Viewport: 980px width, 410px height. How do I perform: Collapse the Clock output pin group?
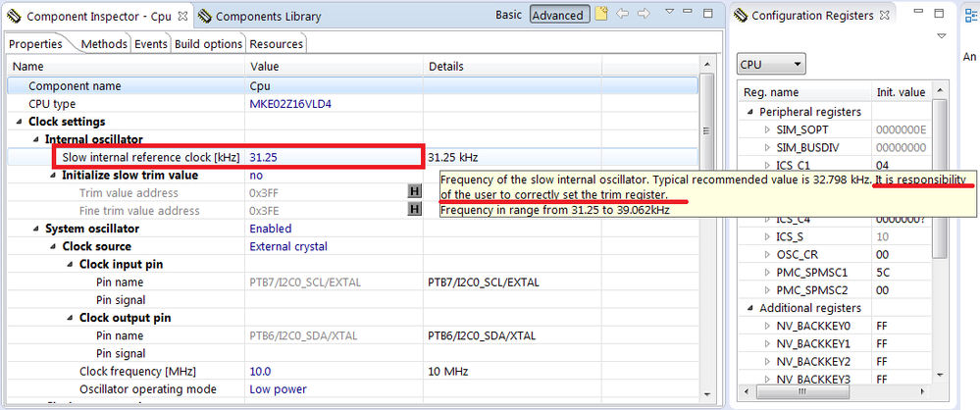pos(70,318)
